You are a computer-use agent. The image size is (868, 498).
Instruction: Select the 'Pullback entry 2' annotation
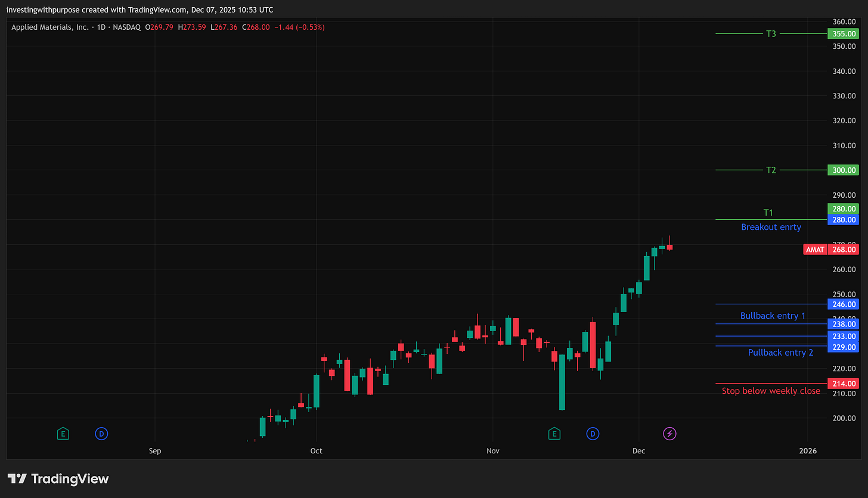[780, 353]
